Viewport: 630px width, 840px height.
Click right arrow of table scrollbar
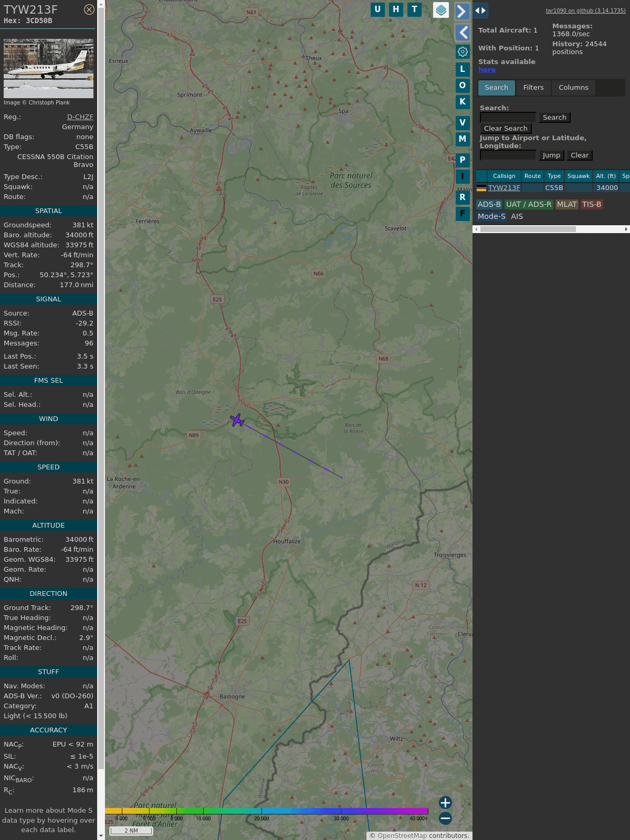pos(626,229)
